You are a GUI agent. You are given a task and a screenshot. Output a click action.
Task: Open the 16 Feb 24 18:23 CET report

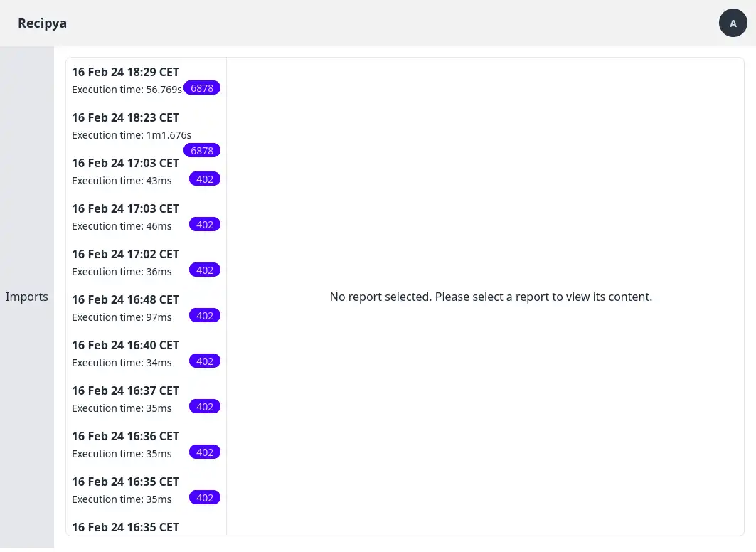[146, 127]
